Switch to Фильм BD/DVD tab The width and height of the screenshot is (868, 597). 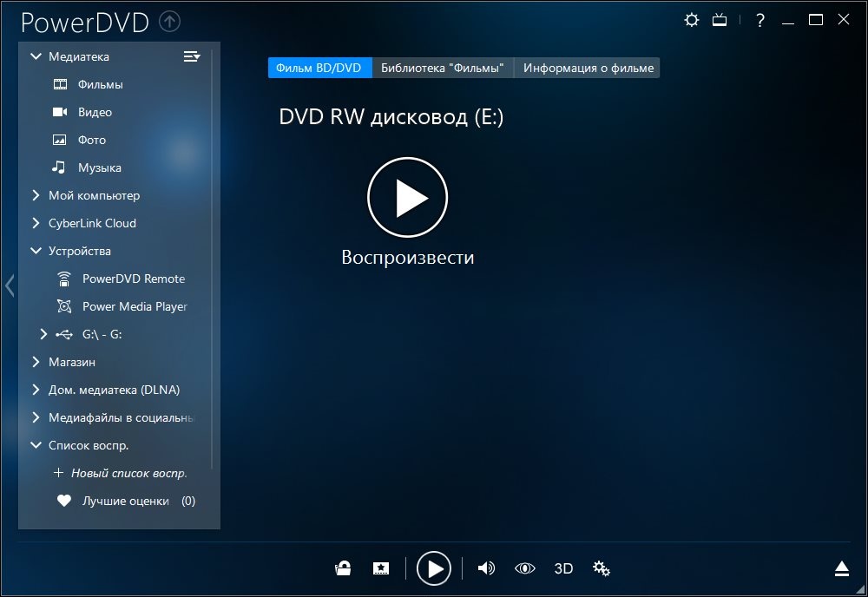point(320,68)
